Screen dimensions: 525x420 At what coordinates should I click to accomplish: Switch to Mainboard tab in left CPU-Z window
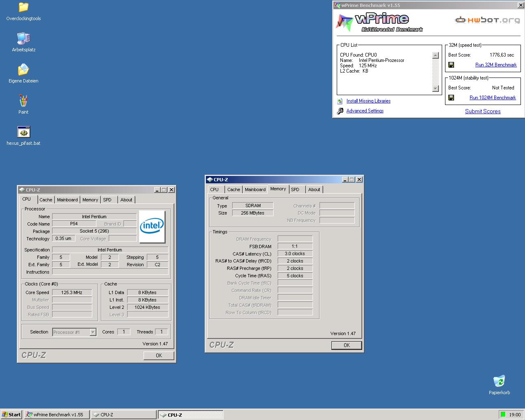pyautogui.click(x=67, y=200)
